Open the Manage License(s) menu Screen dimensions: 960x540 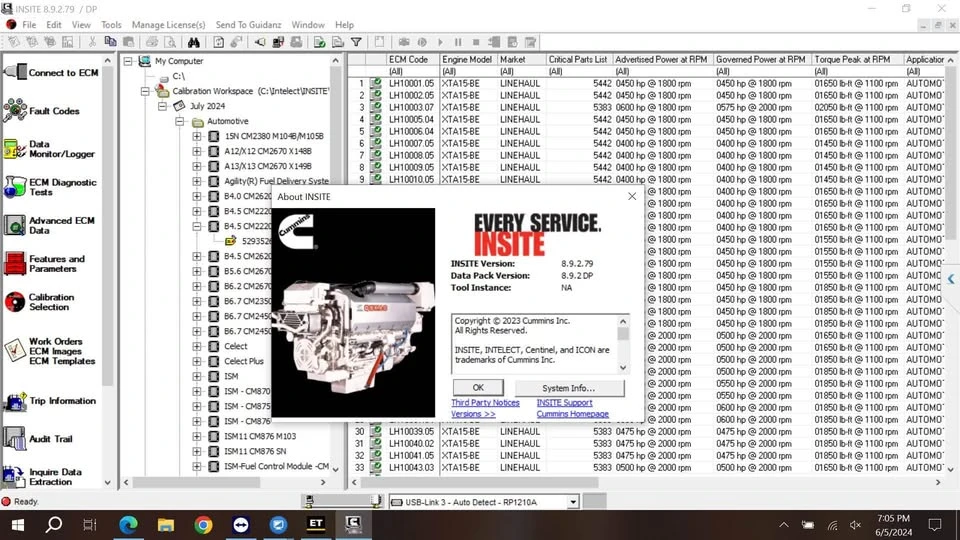click(x=168, y=25)
